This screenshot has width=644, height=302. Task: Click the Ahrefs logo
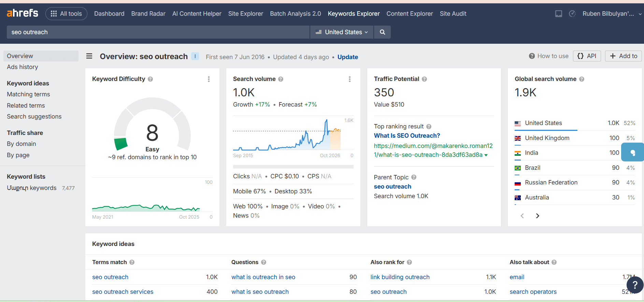pos(23,13)
